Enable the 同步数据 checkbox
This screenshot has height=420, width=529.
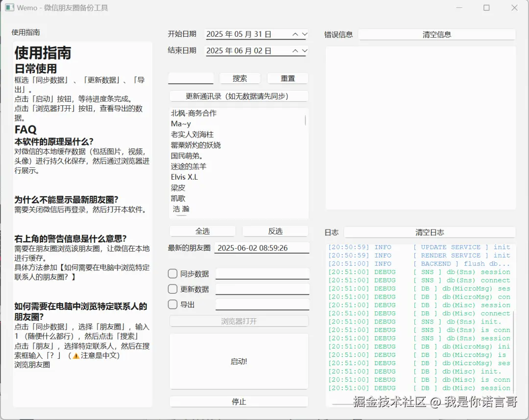[x=173, y=273]
